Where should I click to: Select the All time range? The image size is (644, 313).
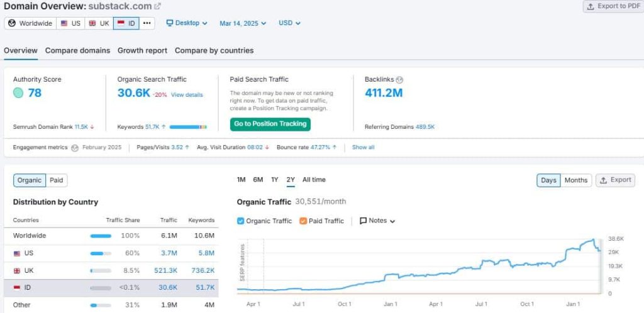(x=314, y=180)
